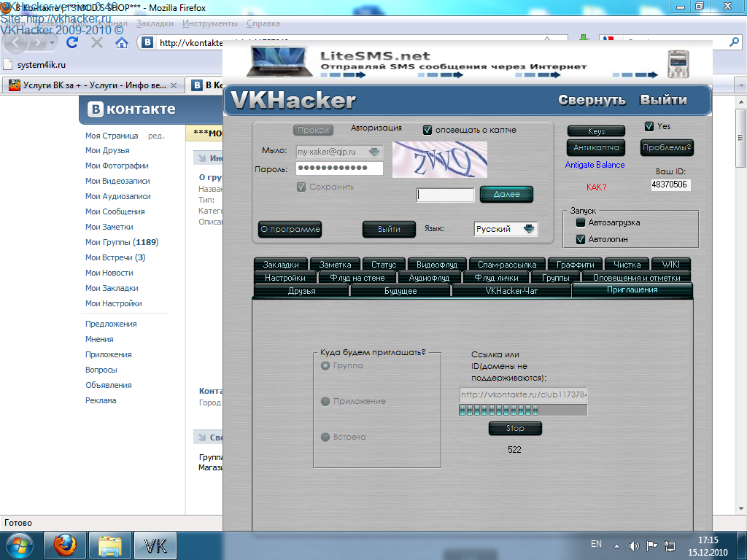Open the Чистка tab
Image resolution: width=747 pixels, height=560 pixels.
pos(627,264)
